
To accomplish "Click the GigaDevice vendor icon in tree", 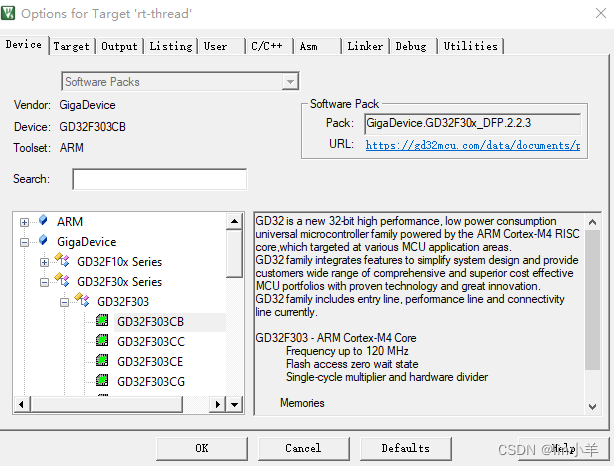I will pyautogui.click(x=43, y=240).
